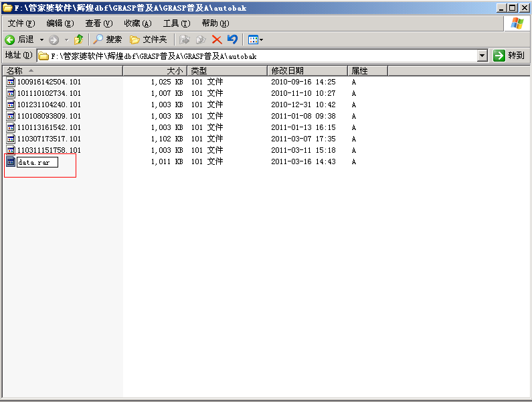Toggle the Folders (文件夹) pane

[x=148, y=40]
